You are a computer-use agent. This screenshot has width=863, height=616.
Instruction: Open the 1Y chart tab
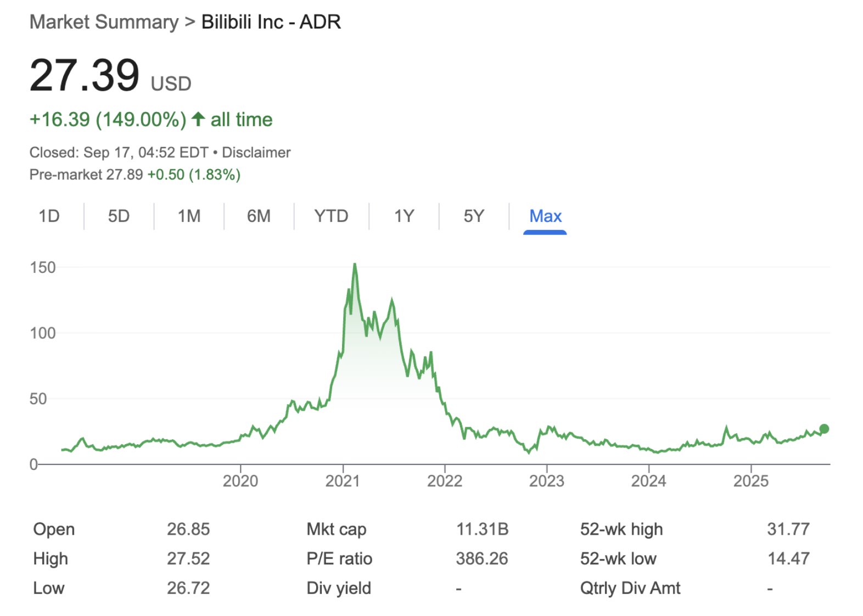(x=404, y=216)
